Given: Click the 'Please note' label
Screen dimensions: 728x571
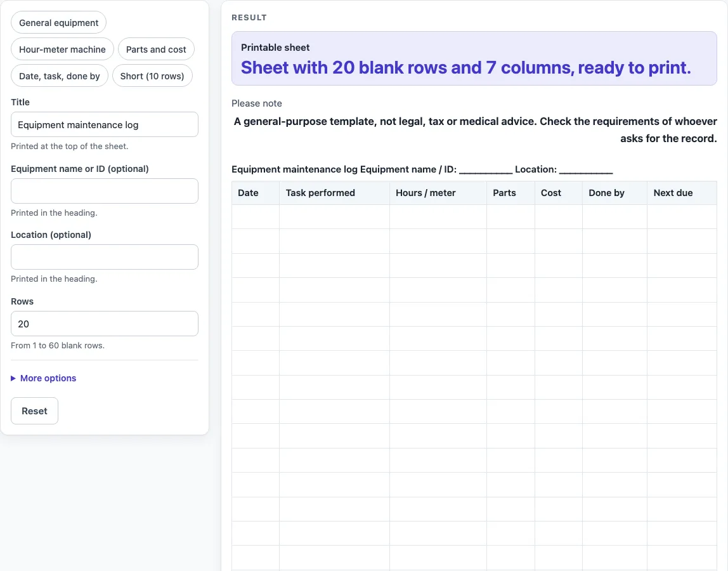Looking at the screenshot, I should (257, 103).
